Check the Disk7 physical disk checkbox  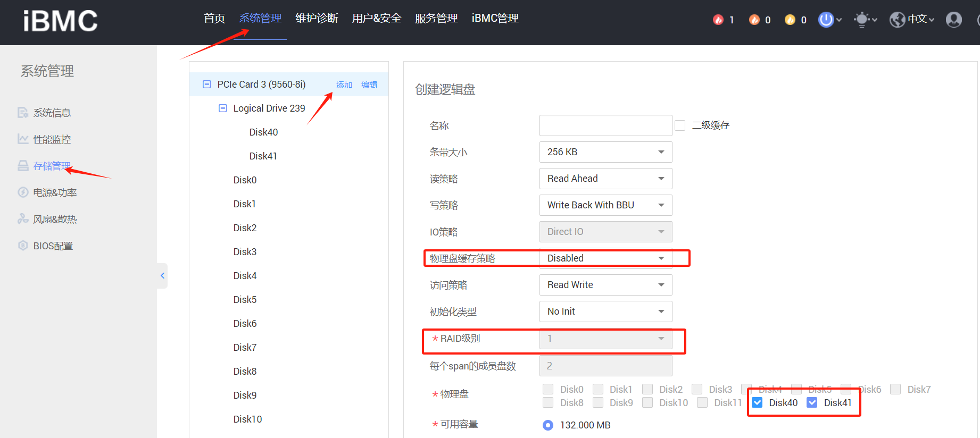[x=895, y=389]
